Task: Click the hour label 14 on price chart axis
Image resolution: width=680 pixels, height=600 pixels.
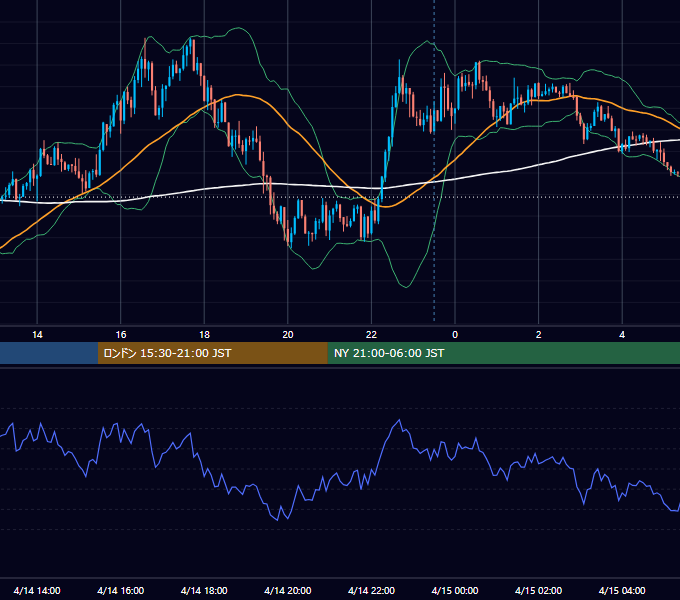Action: click(x=37, y=334)
